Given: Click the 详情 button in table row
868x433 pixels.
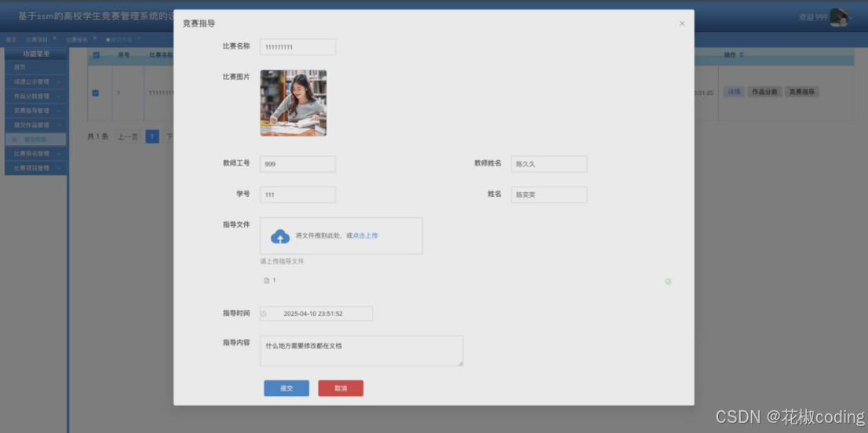Looking at the screenshot, I should (734, 92).
